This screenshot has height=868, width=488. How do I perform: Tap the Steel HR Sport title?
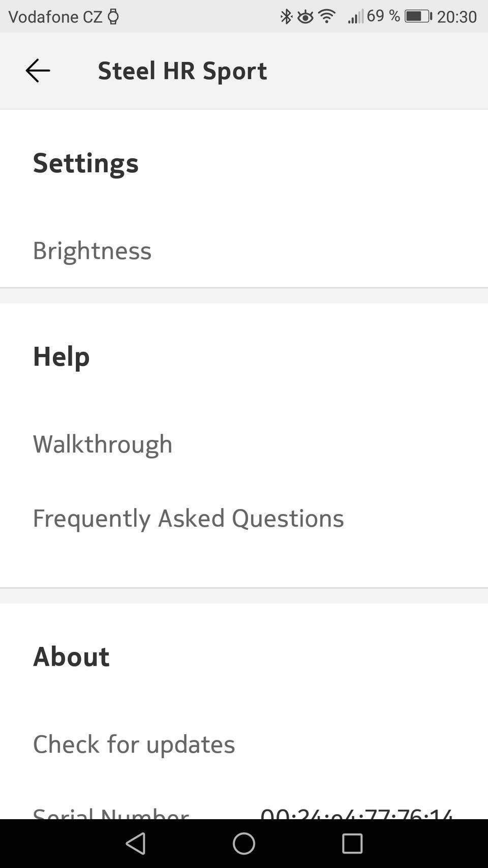click(182, 71)
